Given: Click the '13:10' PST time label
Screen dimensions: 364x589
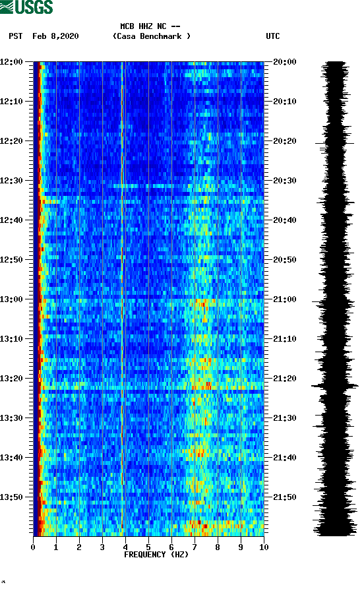Looking at the screenshot, I should coord(11,339).
